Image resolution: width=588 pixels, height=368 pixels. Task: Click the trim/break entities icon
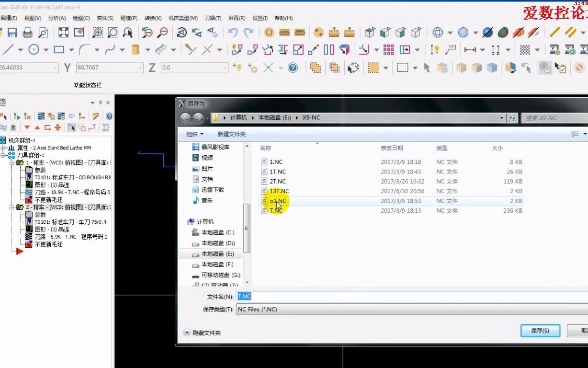(207, 49)
